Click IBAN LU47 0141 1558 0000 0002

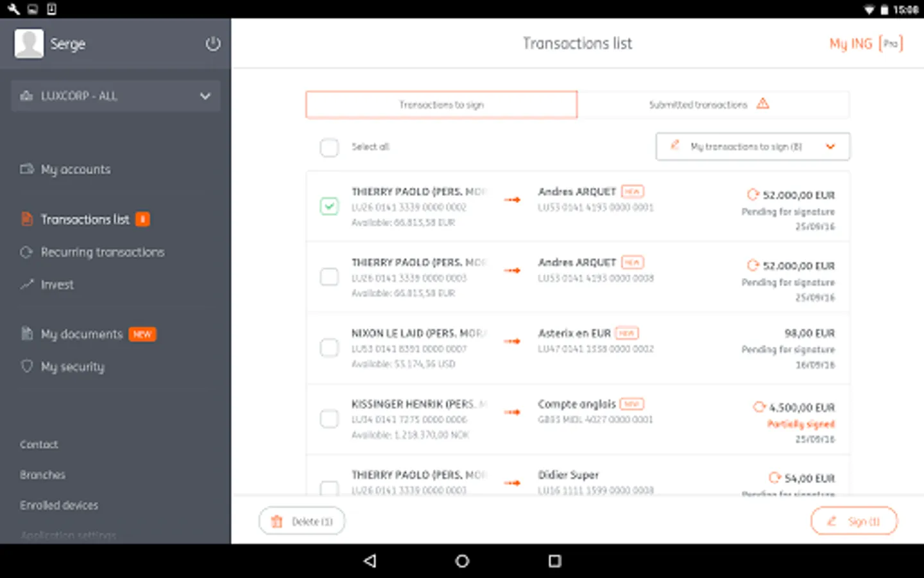click(x=595, y=349)
